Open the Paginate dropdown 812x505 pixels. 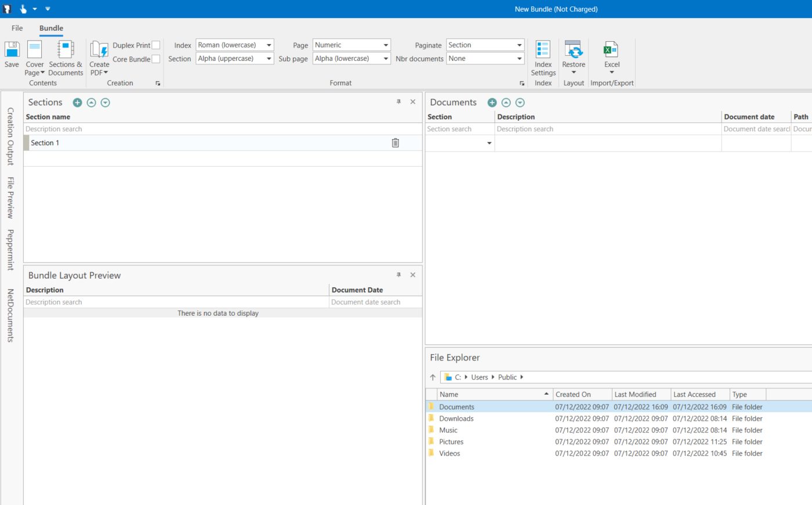pos(519,45)
